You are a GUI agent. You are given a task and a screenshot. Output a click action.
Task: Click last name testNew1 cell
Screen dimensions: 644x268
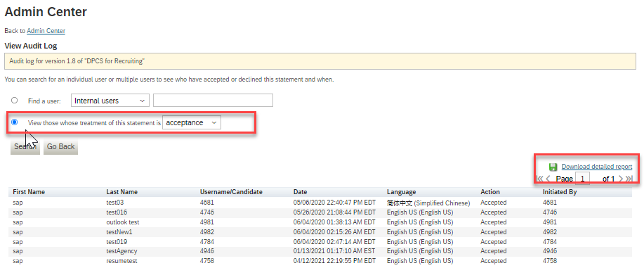[119, 232]
